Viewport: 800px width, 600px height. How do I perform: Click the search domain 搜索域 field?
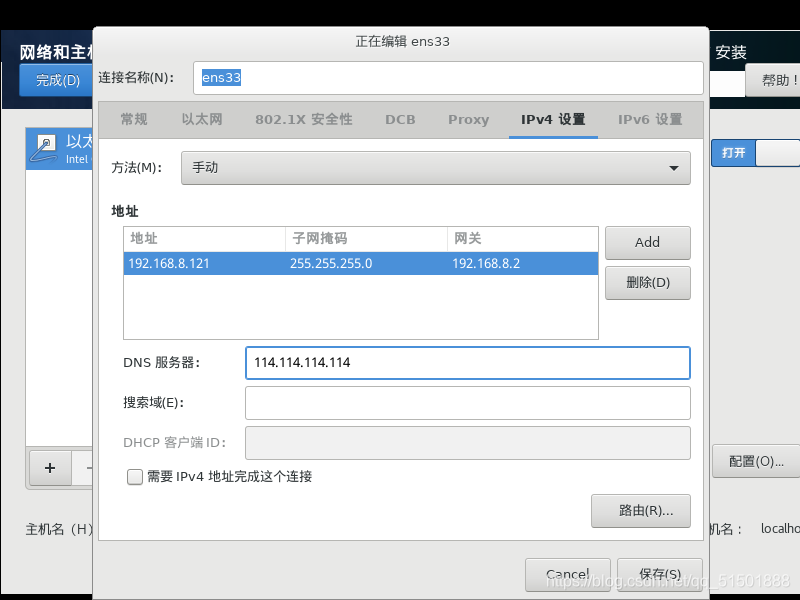[468, 403]
